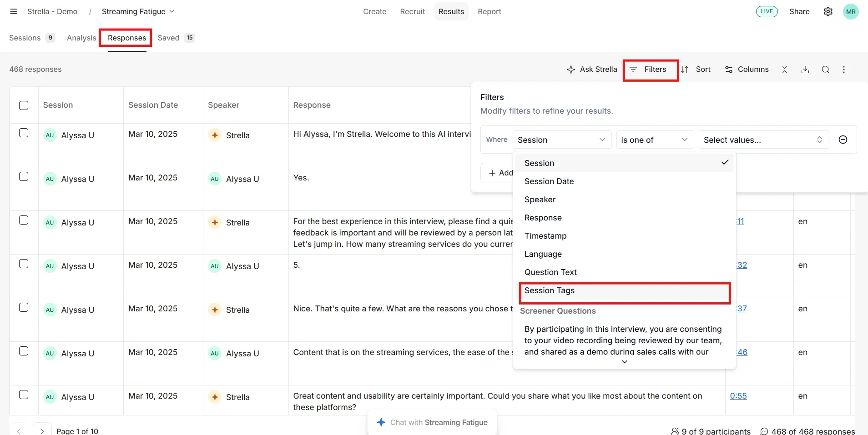Viewport: 868px width, 435px height.
Task: Select Language in filter list
Action: click(x=625, y=254)
